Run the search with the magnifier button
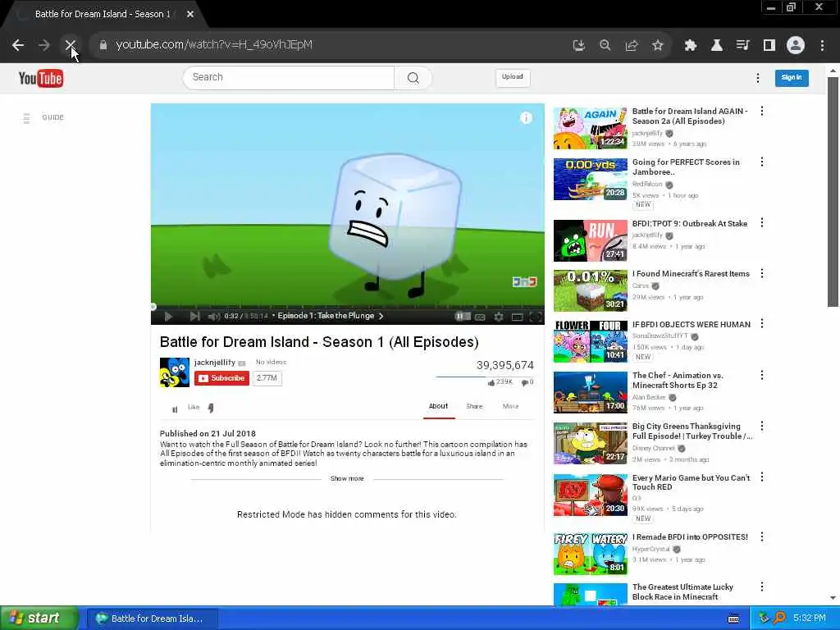Image resolution: width=840 pixels, height=630 pixels. [413, 78]
